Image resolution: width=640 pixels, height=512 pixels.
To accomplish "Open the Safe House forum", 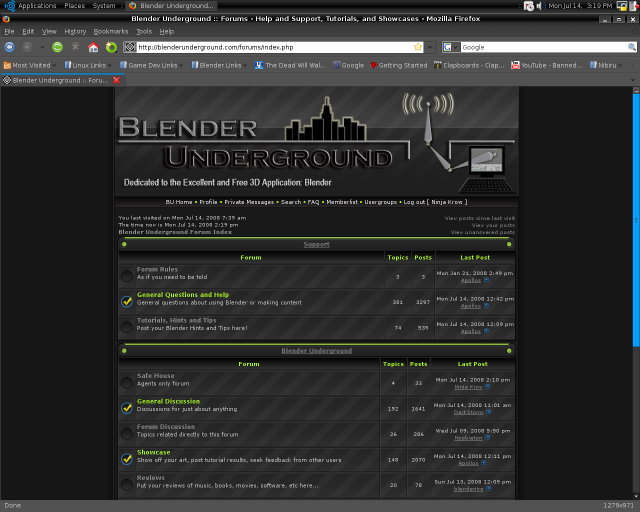I will pyautogui.click(x=156, y=376).
